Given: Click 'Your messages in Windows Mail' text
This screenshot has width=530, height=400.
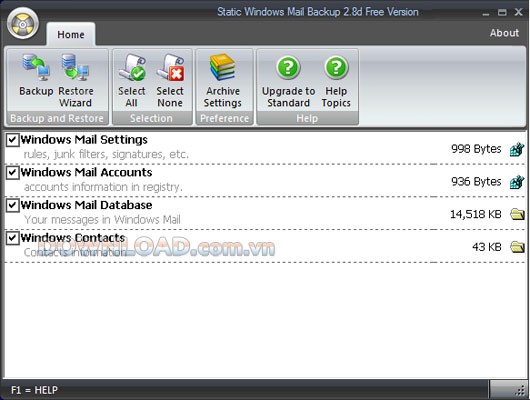Looking at the screenshot, I should point(102,220).
